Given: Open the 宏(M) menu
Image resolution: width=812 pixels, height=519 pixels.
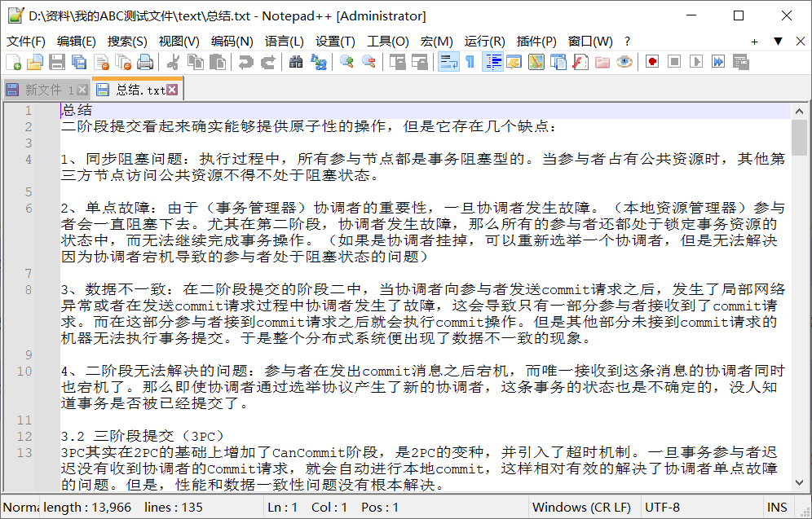Looking at the screenshot, I should click(x=436, y=42).
